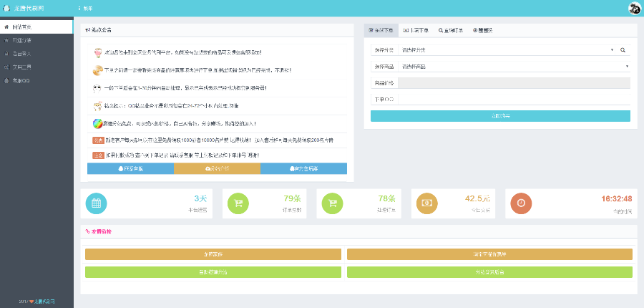This screenshot has height=308, width=644.
Task: Click the arrow on the product dropdown
Action: 627,66
